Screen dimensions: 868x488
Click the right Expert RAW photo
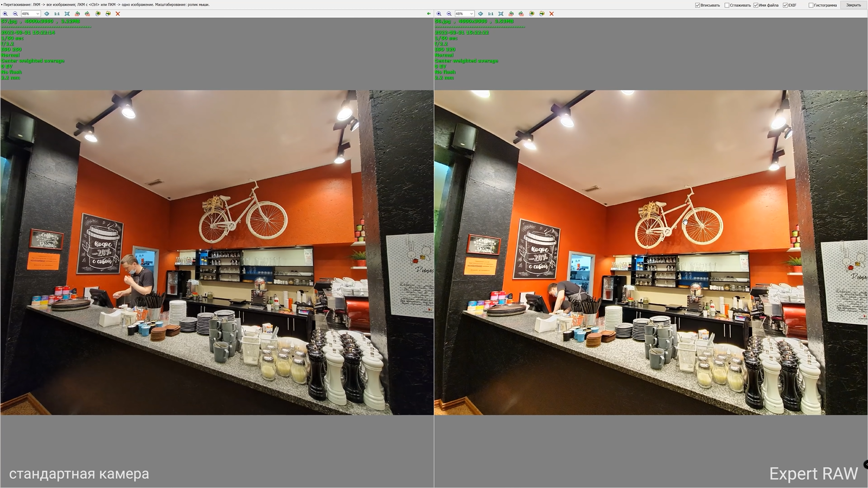point(651,252)
